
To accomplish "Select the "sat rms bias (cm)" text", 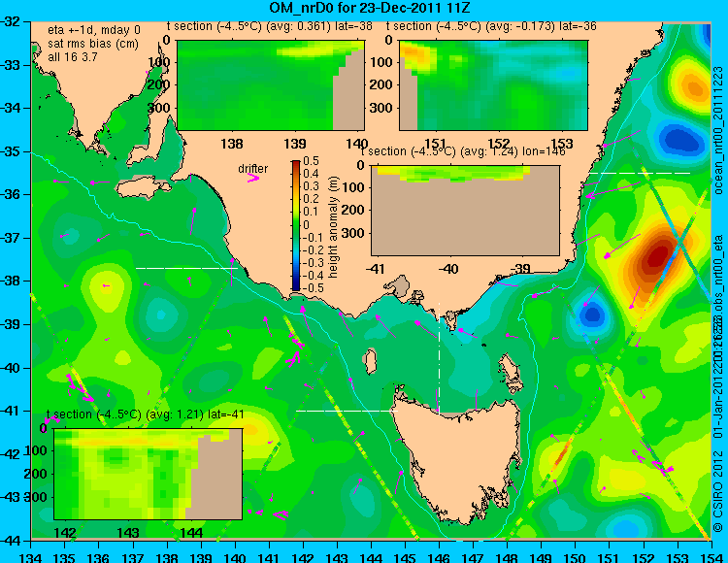I will 93,44.
